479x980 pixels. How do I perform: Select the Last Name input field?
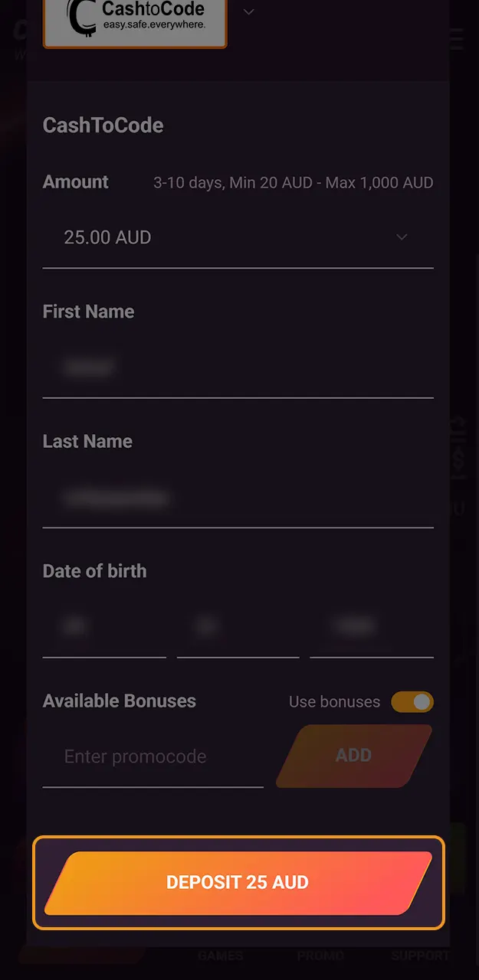click(x=238, y=498)
